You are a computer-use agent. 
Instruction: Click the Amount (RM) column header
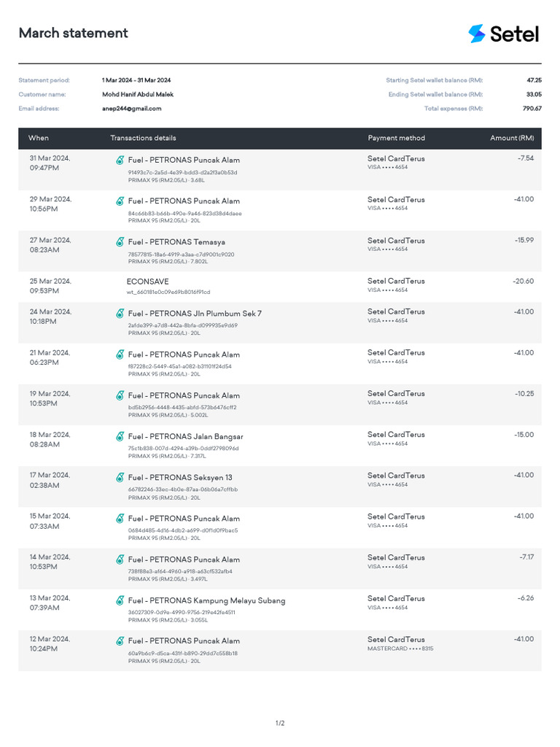point(511,138)
